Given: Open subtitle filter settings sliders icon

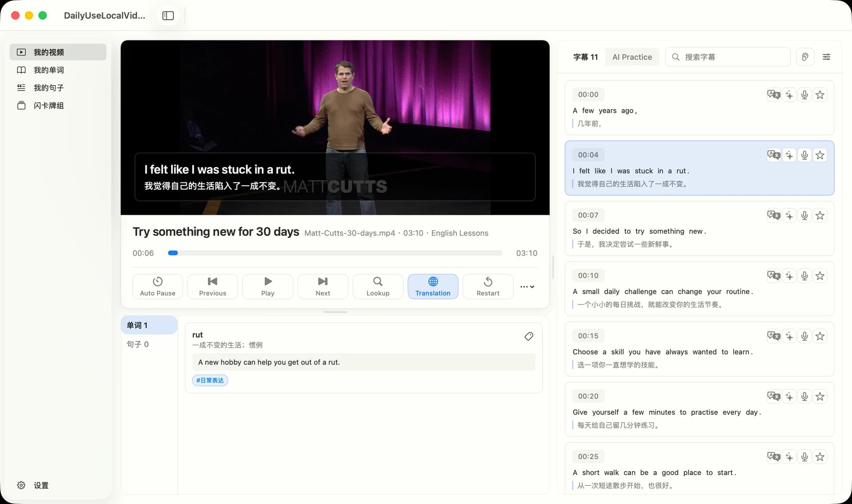Looking at the screenshot, I should [x=826, y=57].
